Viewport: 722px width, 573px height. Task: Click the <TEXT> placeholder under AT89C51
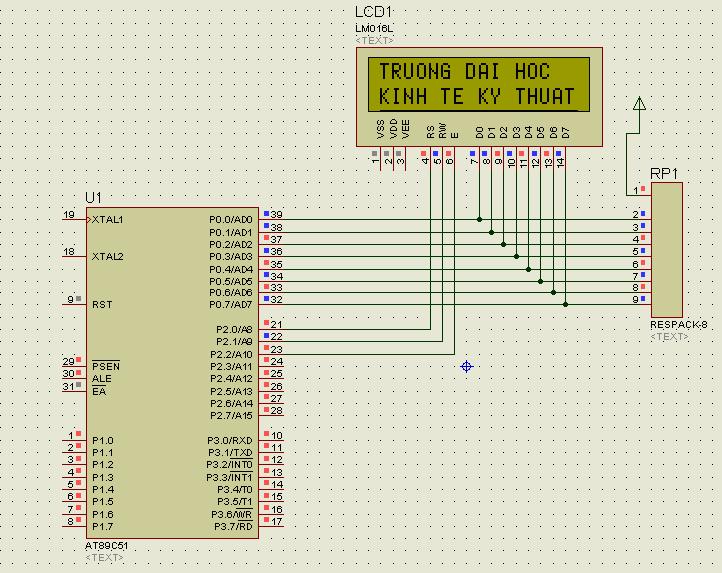pos(104,558)
